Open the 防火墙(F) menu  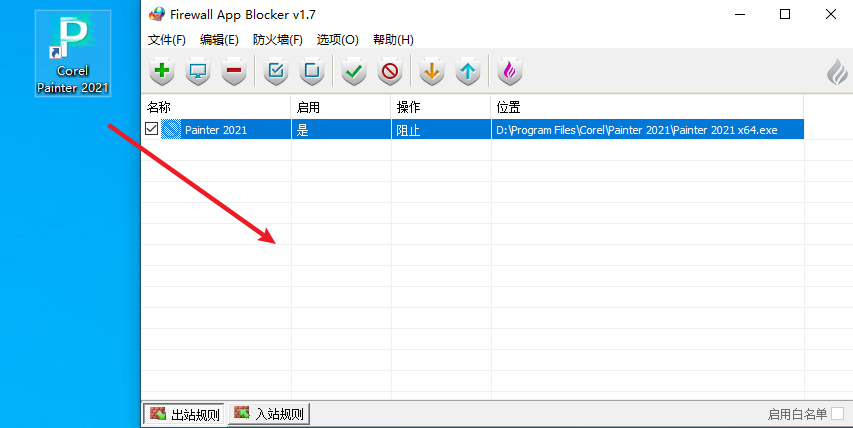pyautogui.click(x=277, y=40)
